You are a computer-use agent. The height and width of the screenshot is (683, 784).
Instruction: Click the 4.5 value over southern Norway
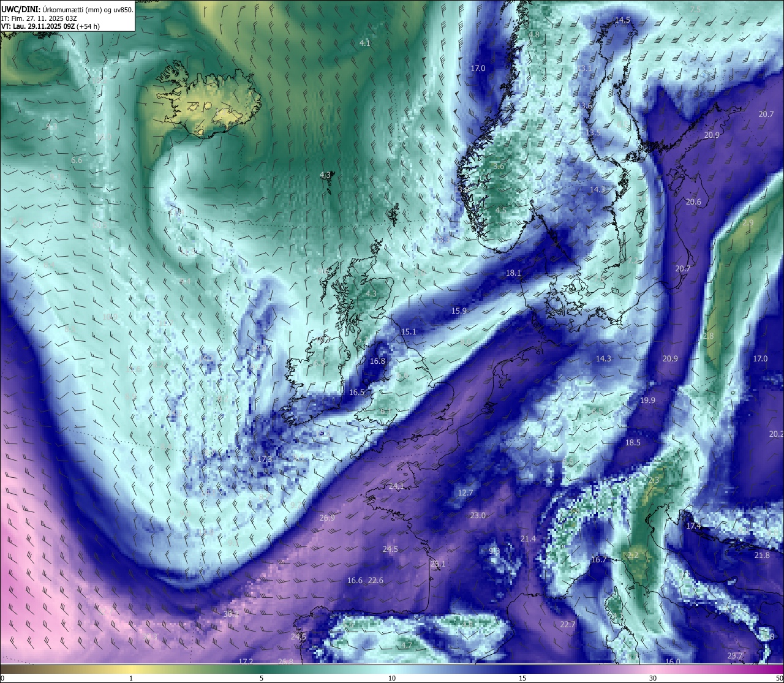point(501,210)
